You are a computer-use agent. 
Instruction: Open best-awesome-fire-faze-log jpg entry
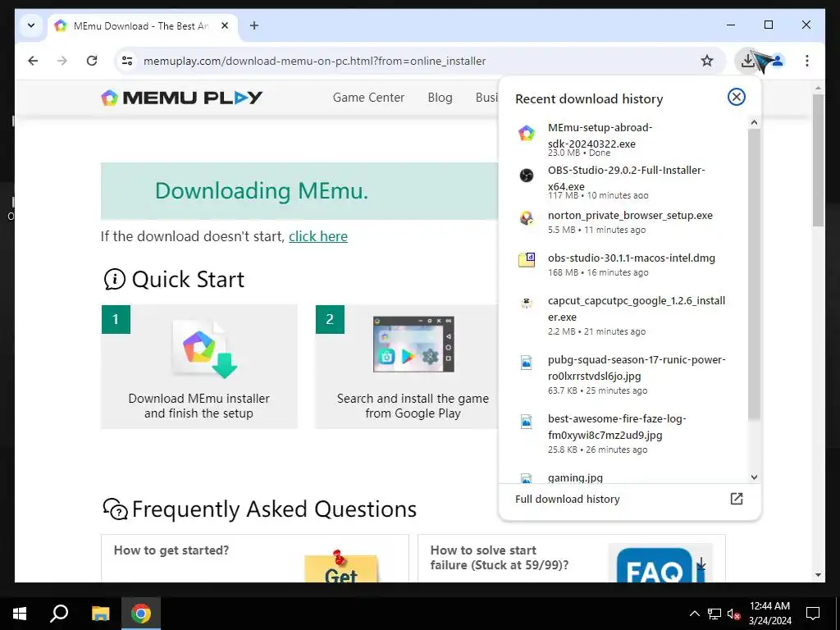point(624,433)
